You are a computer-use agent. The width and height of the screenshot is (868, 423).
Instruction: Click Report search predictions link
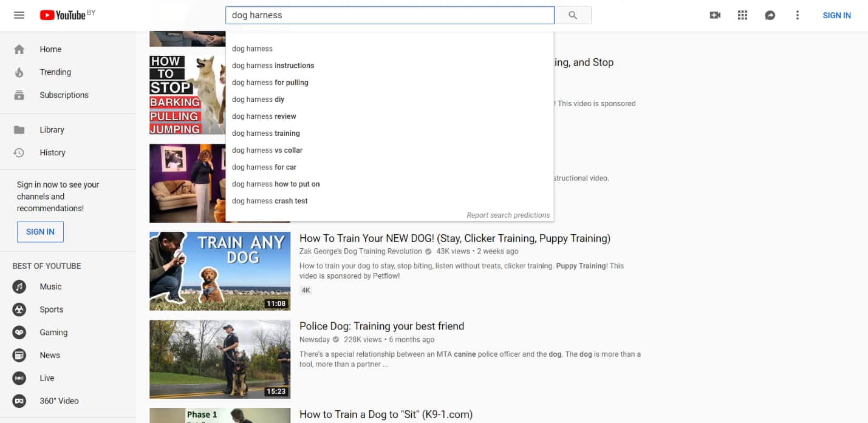point(508,215)
